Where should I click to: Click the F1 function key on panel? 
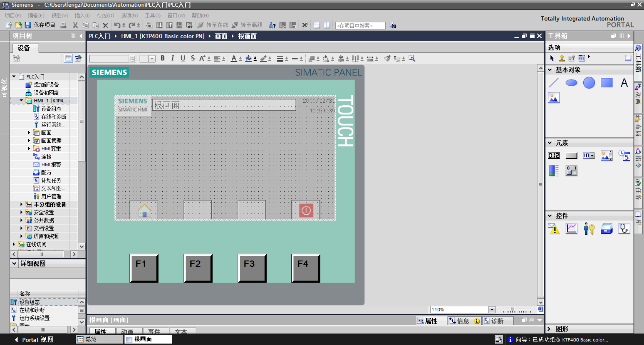(x=144, y=268)
